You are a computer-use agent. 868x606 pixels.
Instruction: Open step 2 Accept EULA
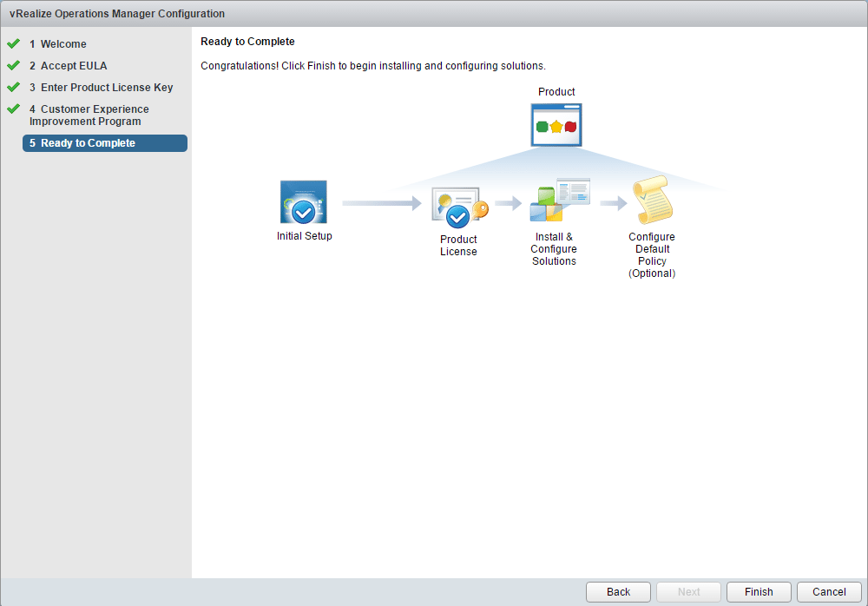68,65
